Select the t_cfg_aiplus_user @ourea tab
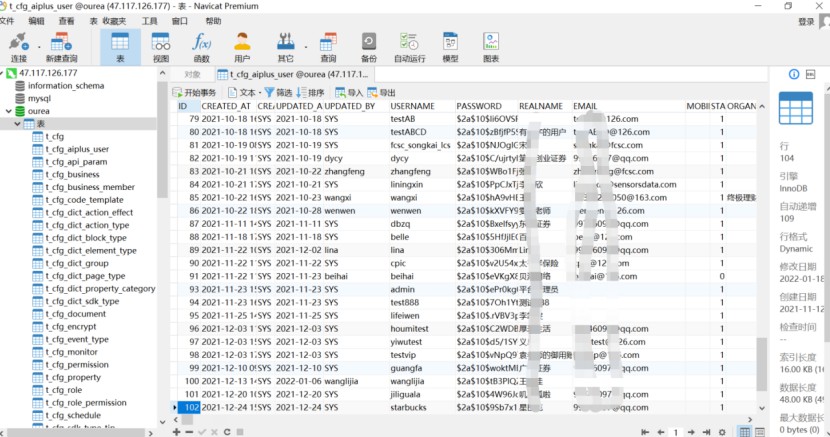The height and width of the screenshot is (437, 830). tap(293, 75)
